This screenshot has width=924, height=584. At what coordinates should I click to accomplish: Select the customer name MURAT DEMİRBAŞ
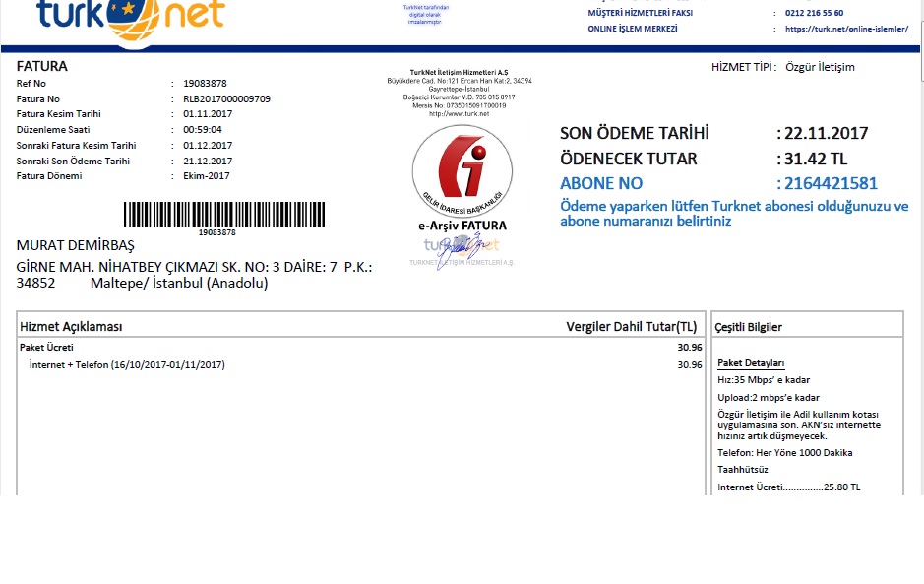pos(76,245)
